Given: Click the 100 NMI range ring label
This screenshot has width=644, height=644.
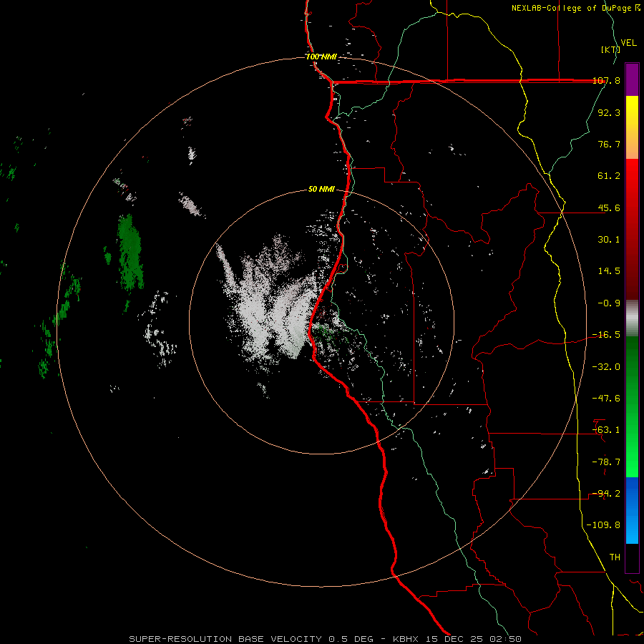Looking at the screenshot, I should 321,57.
